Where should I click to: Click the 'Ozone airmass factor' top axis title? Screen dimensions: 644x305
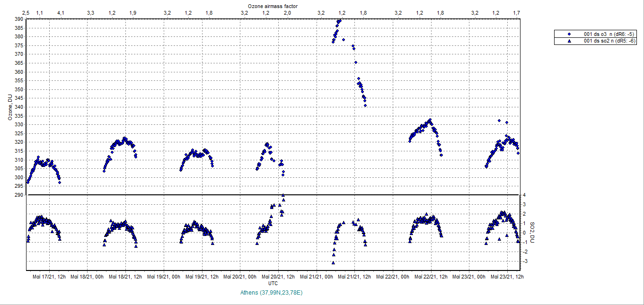(273, 5)
